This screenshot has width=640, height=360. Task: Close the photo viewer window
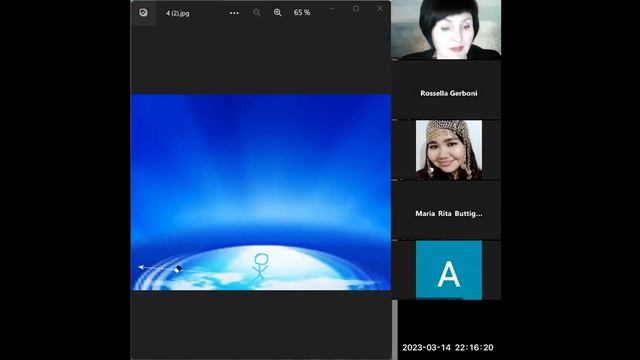pyautogui.click(x=380, y=9)
